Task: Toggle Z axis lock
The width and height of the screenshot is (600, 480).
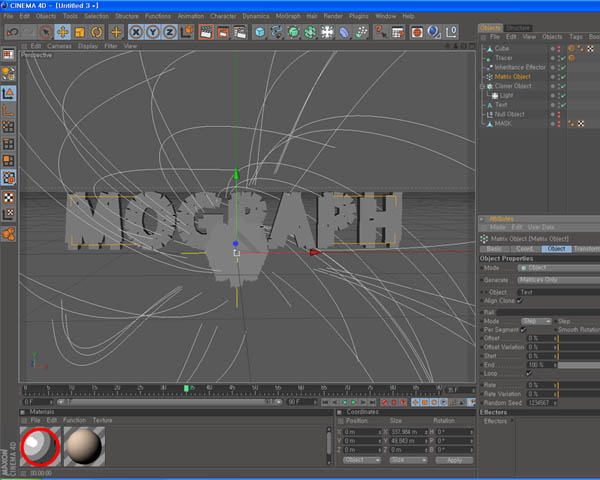Action: [x=170, y=32]
